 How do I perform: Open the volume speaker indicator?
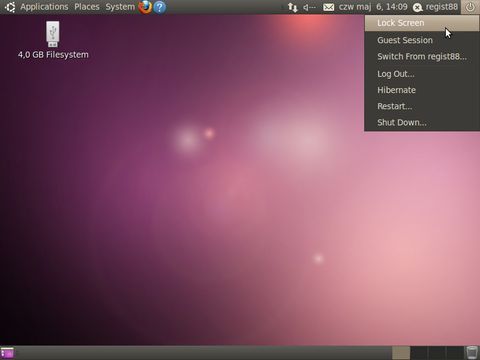[x=309, y=7]
